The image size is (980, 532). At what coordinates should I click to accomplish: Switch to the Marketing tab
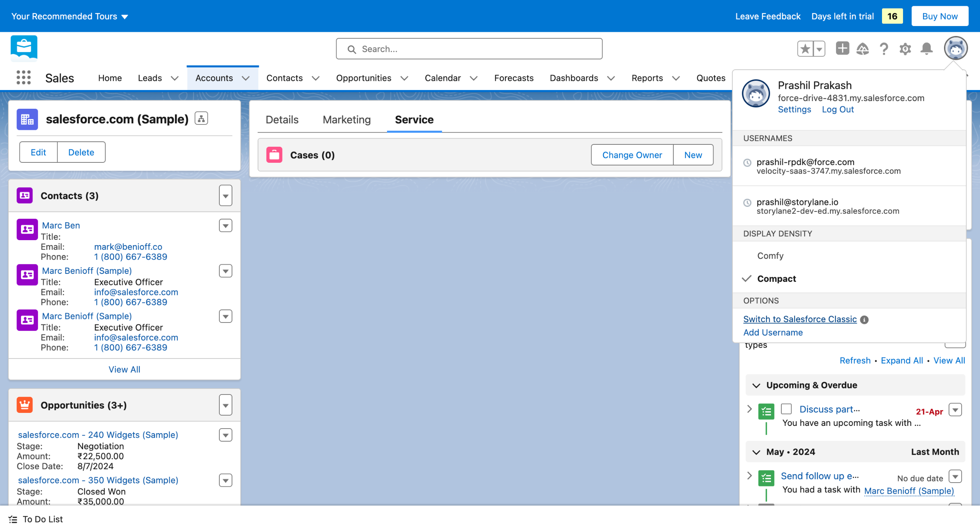pos(347,119)
